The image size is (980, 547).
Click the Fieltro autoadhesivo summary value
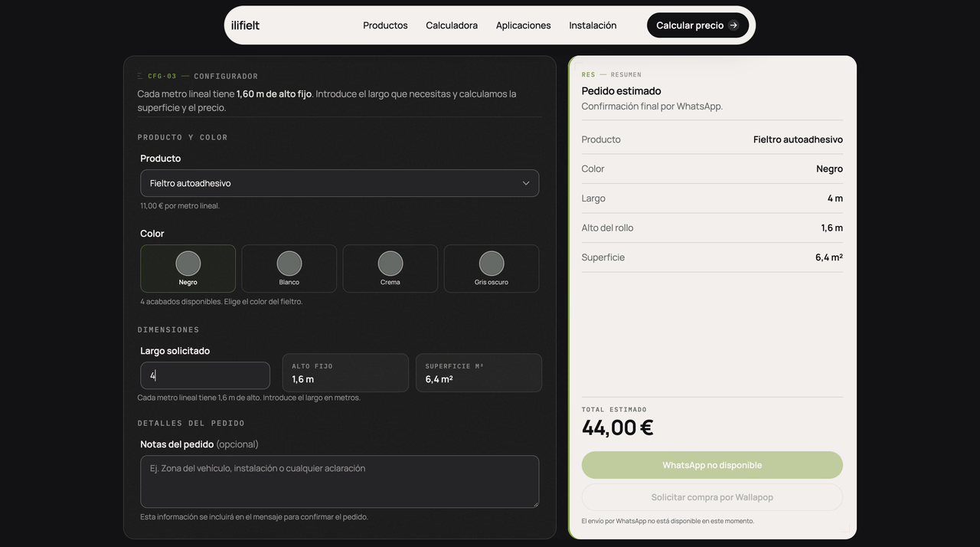tap(798, 139)
